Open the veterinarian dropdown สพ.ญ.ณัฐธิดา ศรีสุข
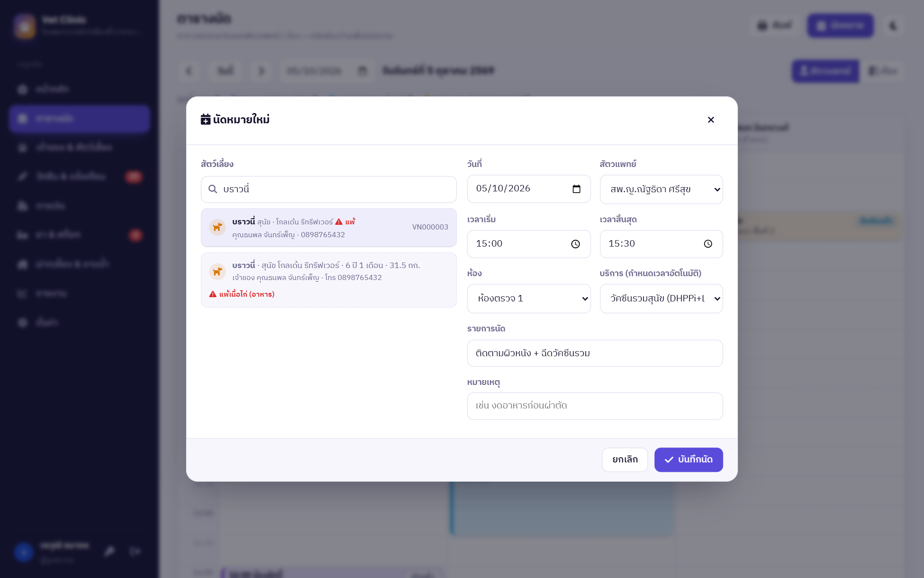The height and width of the screenshot is (578, 924). tap(661, 189)
